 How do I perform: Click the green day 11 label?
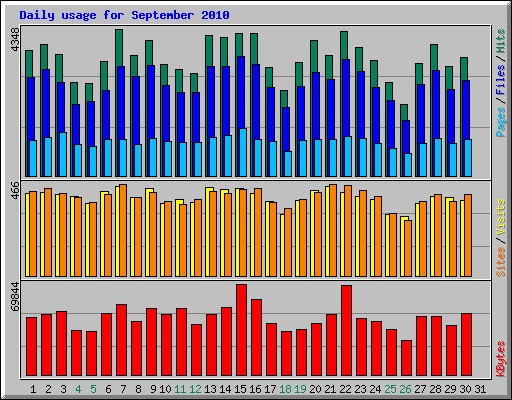coord(180,389)
